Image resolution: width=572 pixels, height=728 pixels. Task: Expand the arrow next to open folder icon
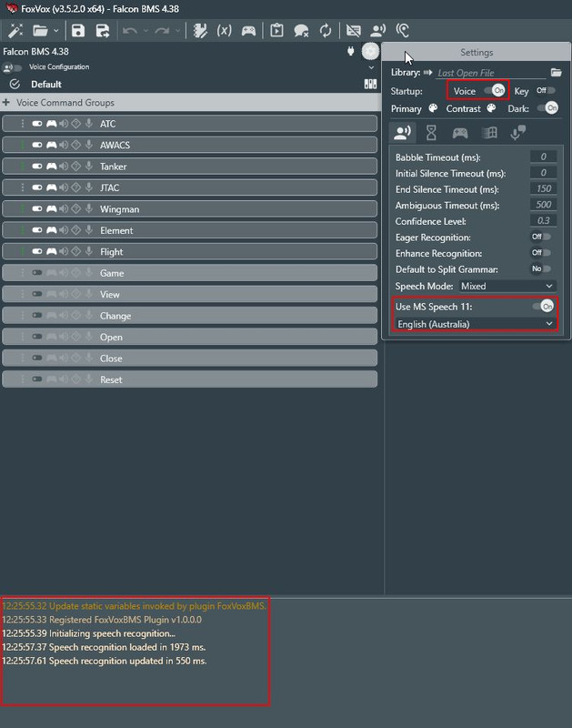point(56,31)
